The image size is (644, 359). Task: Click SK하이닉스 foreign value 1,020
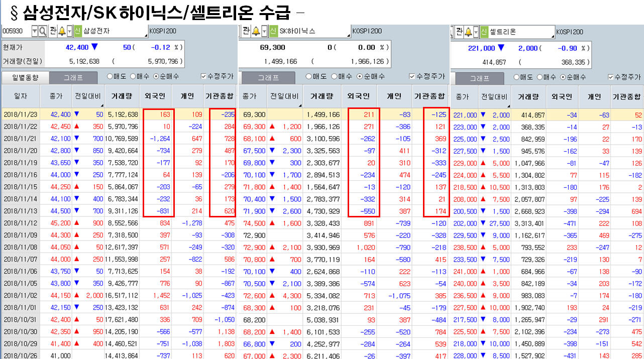pyautogui.click(x=365, y=247)
